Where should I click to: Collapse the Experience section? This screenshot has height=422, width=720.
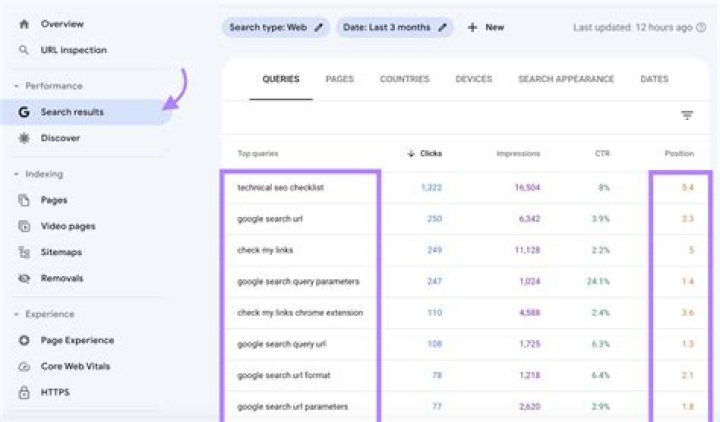[x=17, y=314]
